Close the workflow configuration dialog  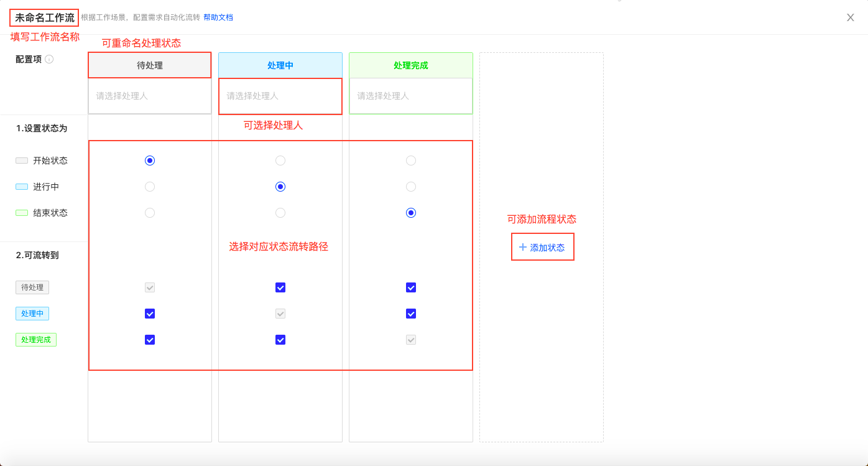[x=851, y=17]
